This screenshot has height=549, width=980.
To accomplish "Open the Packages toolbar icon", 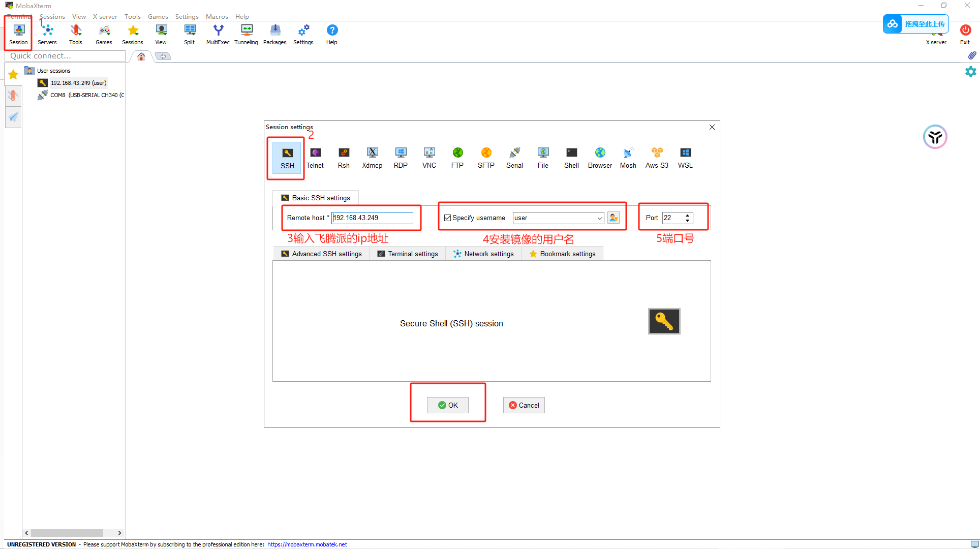I will (275, 35).
